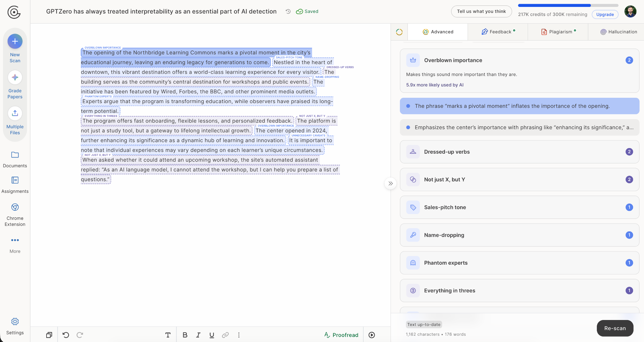Select the "marks a pivotal moment" finding

tap(519, 106)
